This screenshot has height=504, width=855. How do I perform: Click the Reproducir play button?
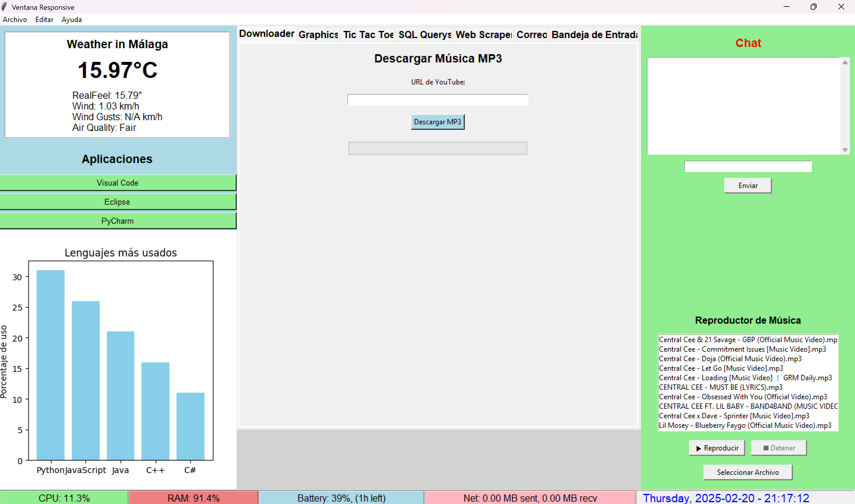click(717, 448)
